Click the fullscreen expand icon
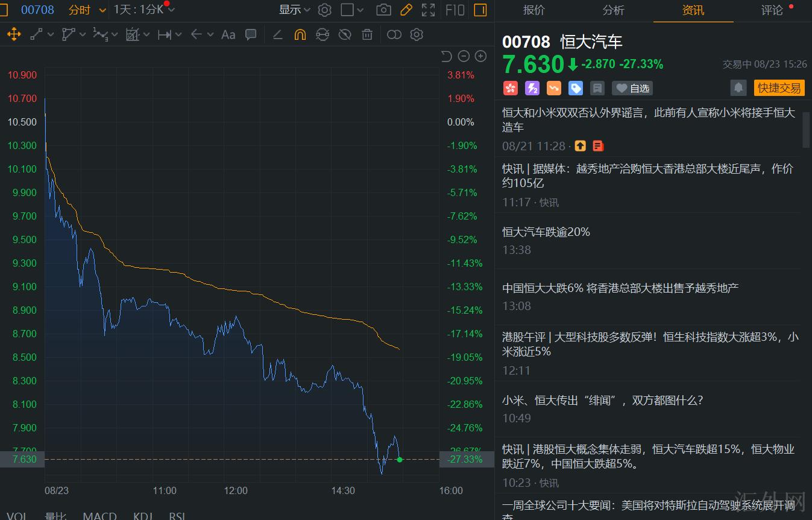 tap(428, 10)
